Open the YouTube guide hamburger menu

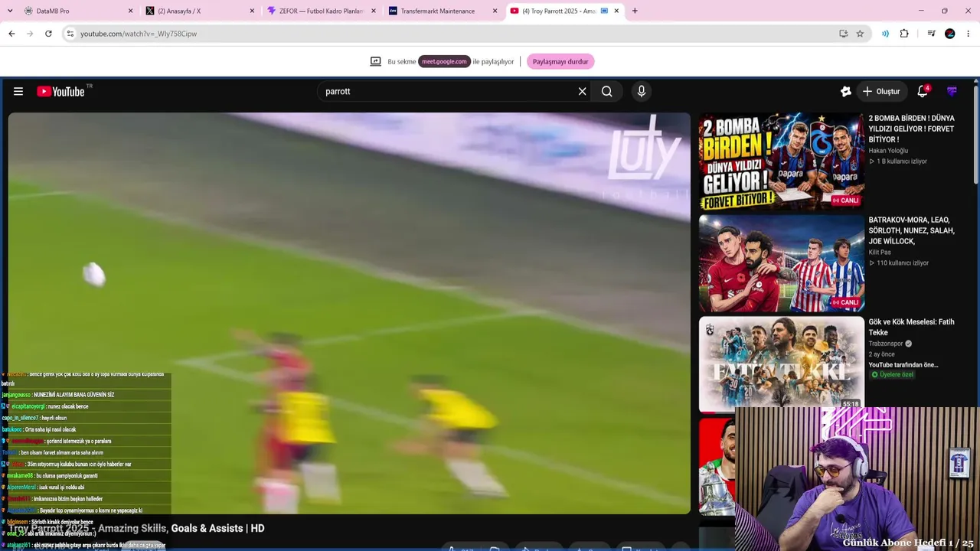tap(18, 92)
